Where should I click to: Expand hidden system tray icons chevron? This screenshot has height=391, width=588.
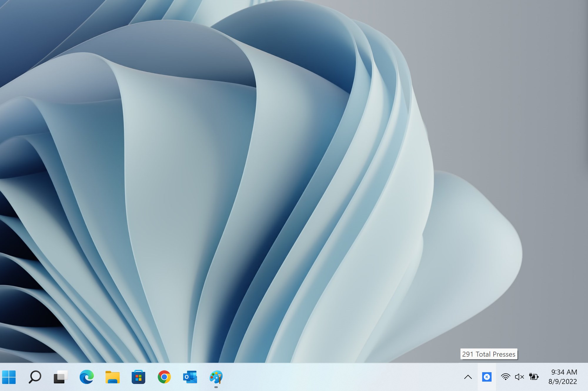tap(468, 377)
